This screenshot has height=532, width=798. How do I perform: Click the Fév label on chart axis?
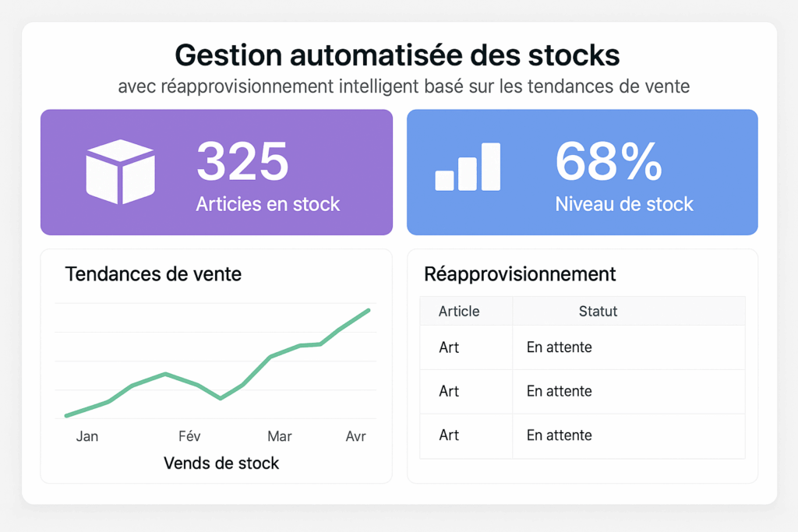(x=189, y=436)
